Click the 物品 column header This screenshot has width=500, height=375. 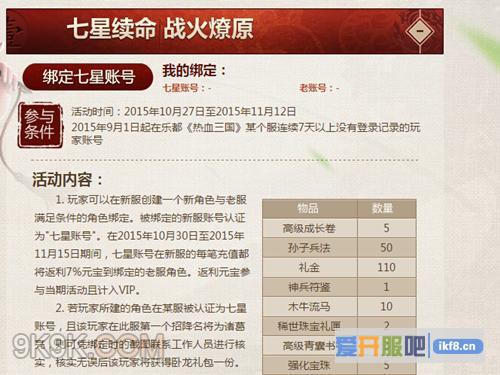coord(310,209)
